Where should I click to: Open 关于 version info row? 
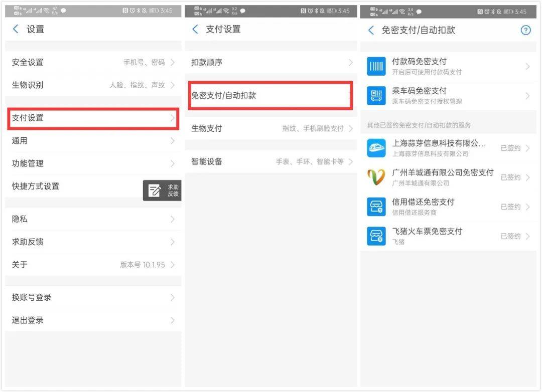pos(93,265)
